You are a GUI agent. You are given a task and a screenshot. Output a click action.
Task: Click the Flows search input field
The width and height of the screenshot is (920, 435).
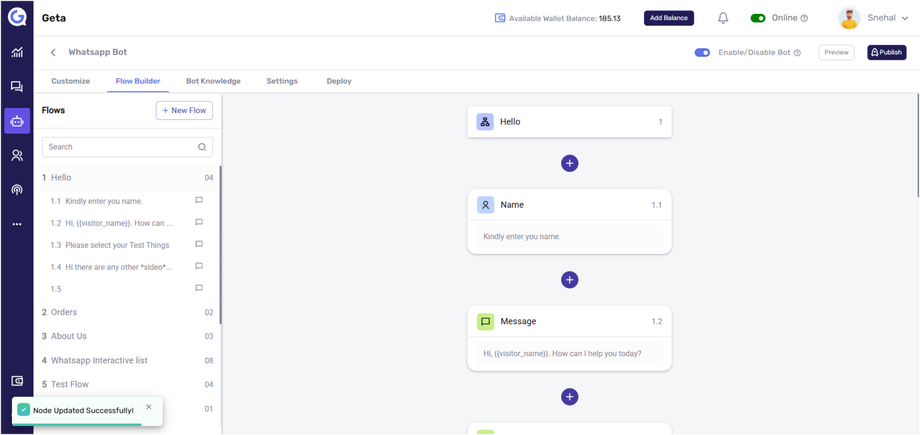[x=127, y=147]
